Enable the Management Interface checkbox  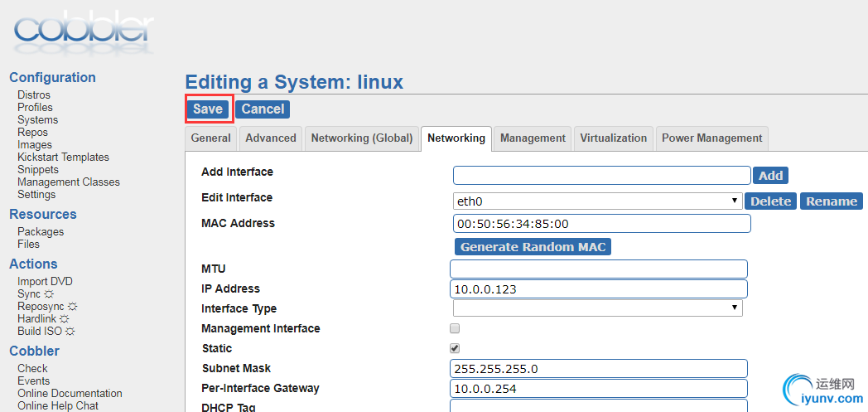point(455,328)
